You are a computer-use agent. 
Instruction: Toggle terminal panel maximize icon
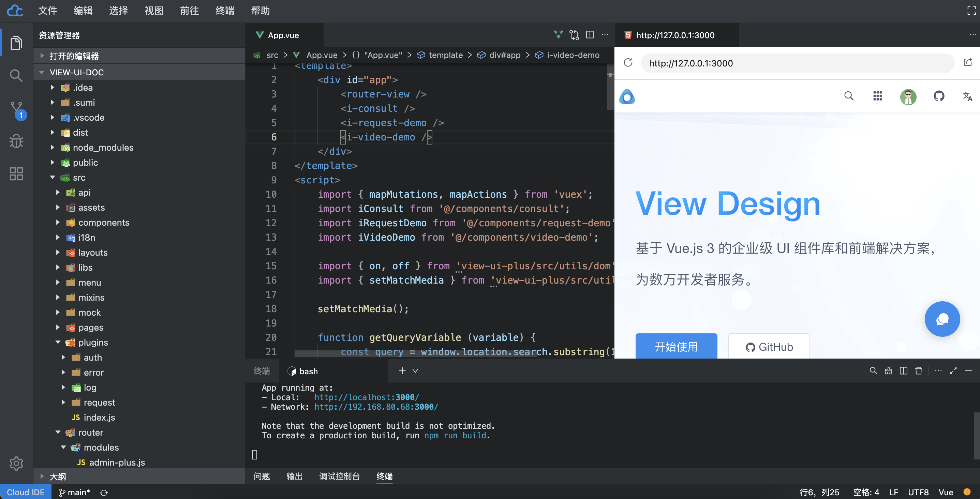pos(953,371)
